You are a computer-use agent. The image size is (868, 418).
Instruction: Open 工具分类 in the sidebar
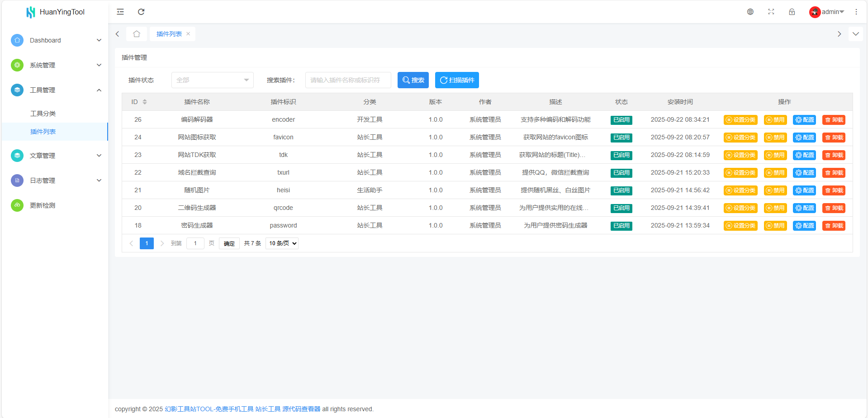tap(43, 114)
